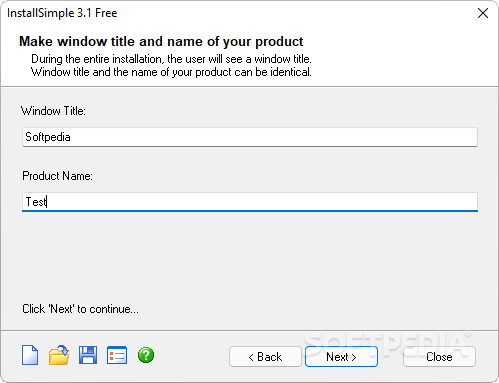This screenshot has height=383, width=499.
Task: Continue with the Next button
Action: pyautogui.click(x=341, y=357)
